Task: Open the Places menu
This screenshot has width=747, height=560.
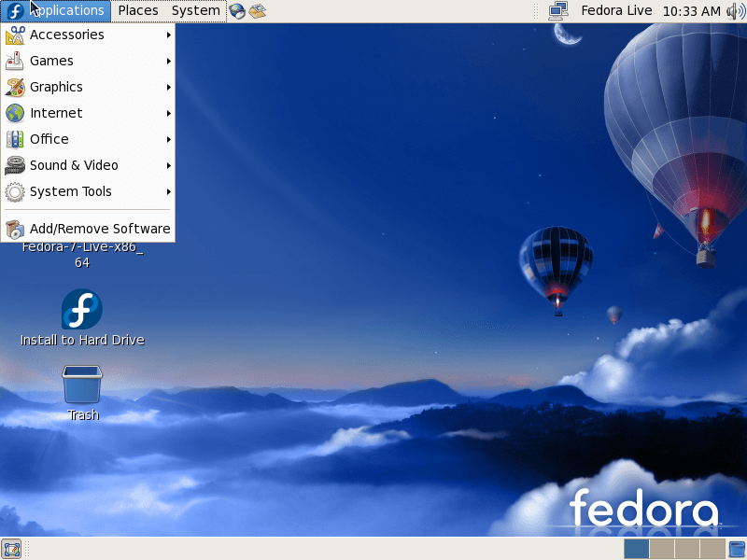Action: (138, 11)
